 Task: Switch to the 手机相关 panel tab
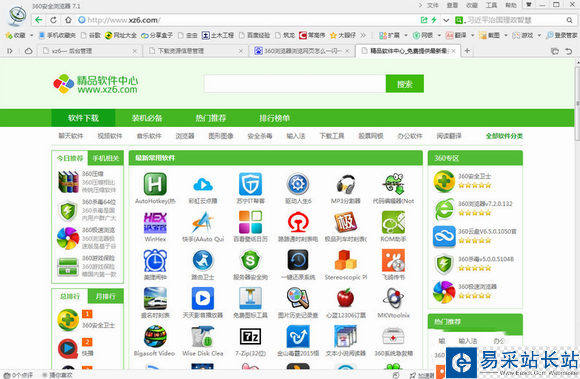tap(106, 159)
